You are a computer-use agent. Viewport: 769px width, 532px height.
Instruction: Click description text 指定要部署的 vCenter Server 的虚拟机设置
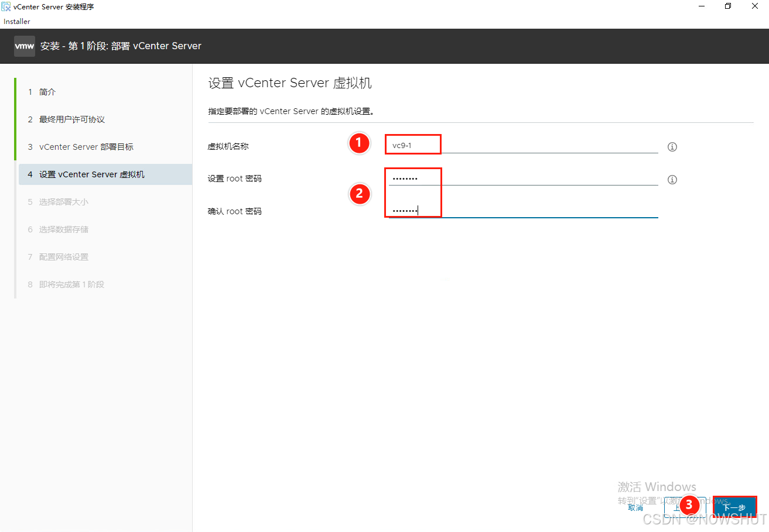(291, 111)
